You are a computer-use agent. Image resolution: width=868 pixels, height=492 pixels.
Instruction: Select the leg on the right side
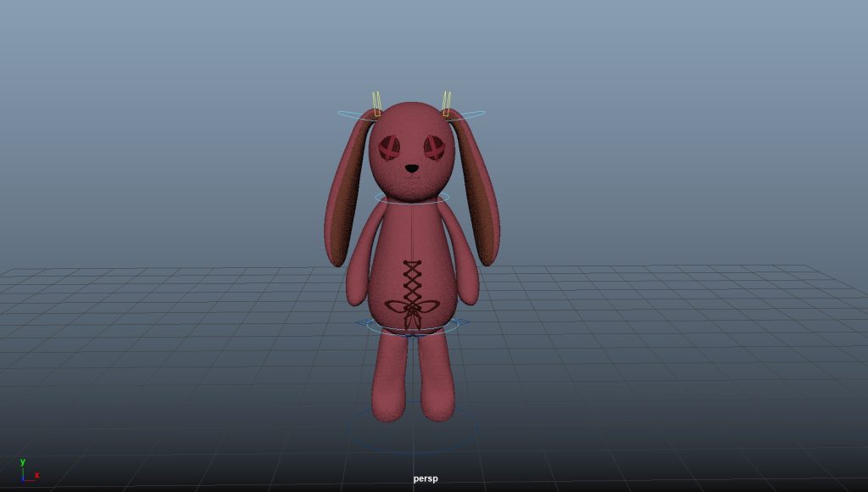(437, 376)
